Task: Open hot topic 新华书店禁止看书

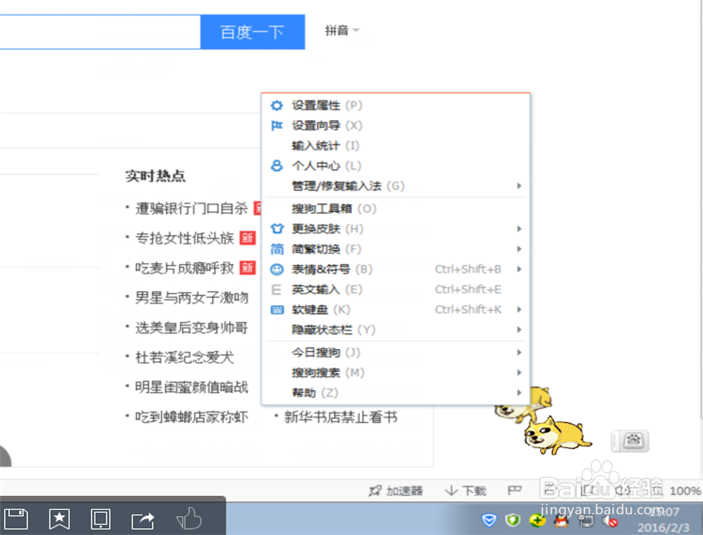Action: 341,417
